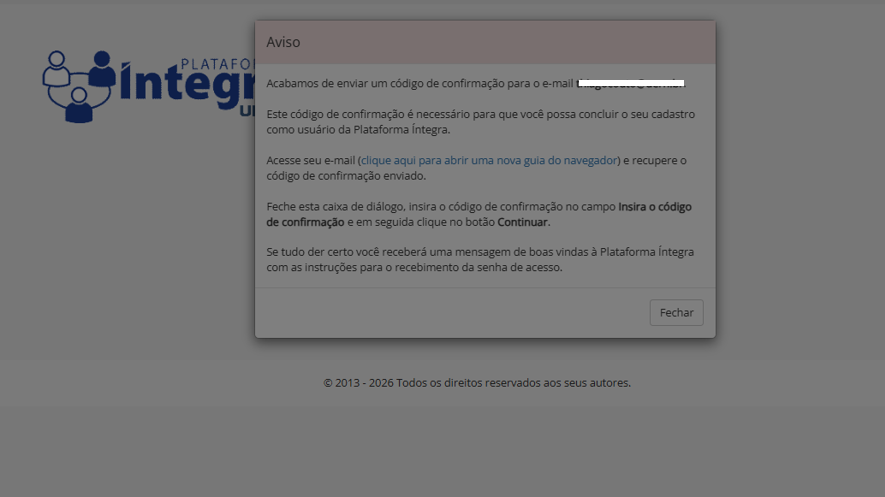Click the redacted e-mail address
The width and height of the screenshot is (885, 497).
tap(631, 83)
